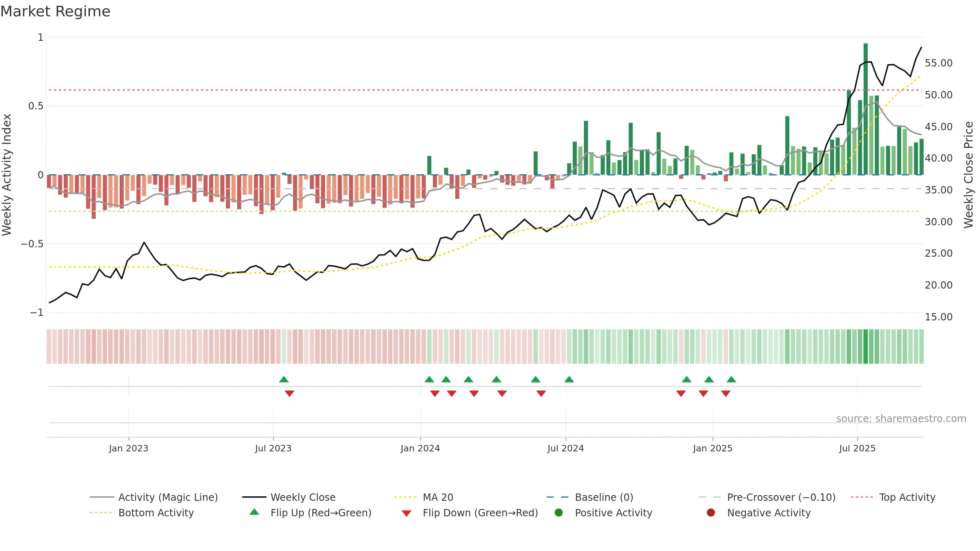
Task: Click the red Flip Down legend triangle
Action: (x=406, y=513)
